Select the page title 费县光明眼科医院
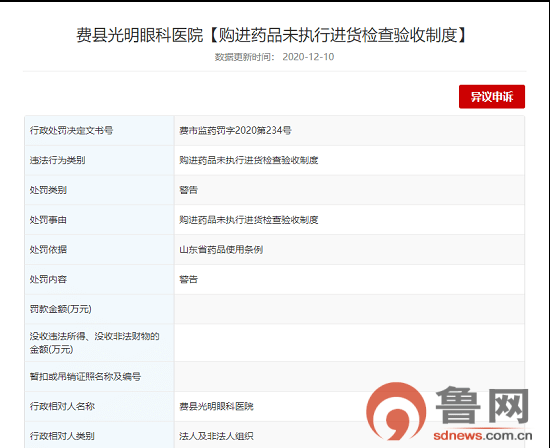The image size is (550, 448). click(140, 35)
